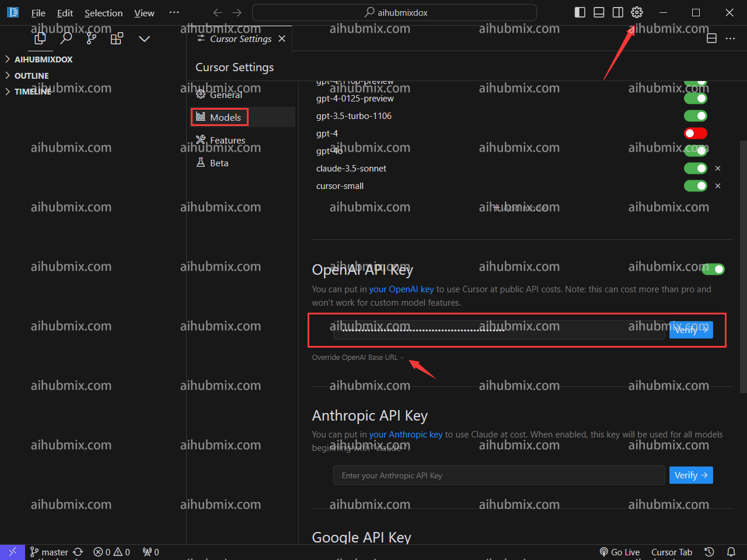Enable the gpt-4 model switch
This screenshot has height=560, width=747.
point(696,133)
